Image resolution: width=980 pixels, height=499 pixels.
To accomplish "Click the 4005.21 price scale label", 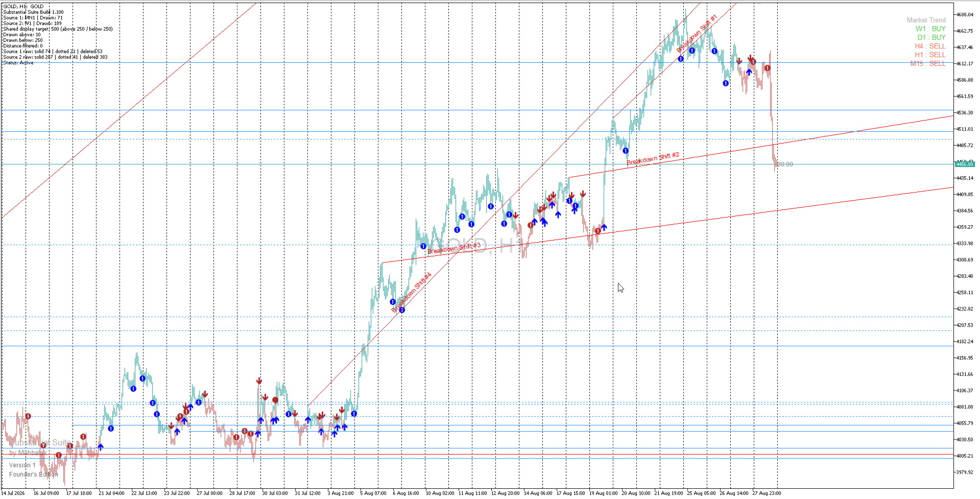I will coord(965,456).
